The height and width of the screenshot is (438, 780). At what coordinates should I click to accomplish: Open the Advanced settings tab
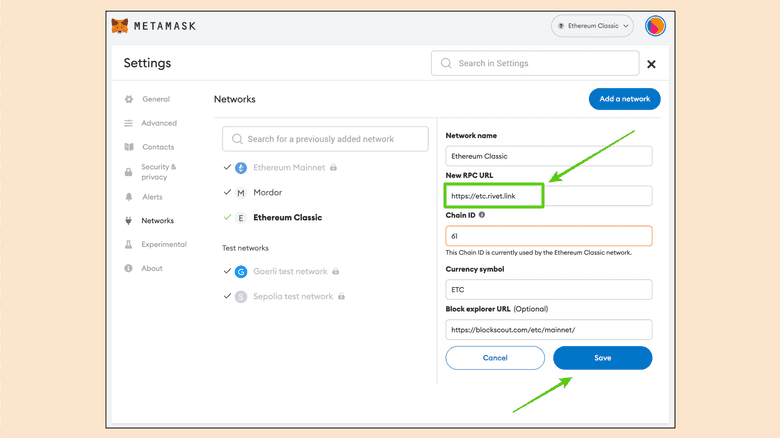point(158,123)
